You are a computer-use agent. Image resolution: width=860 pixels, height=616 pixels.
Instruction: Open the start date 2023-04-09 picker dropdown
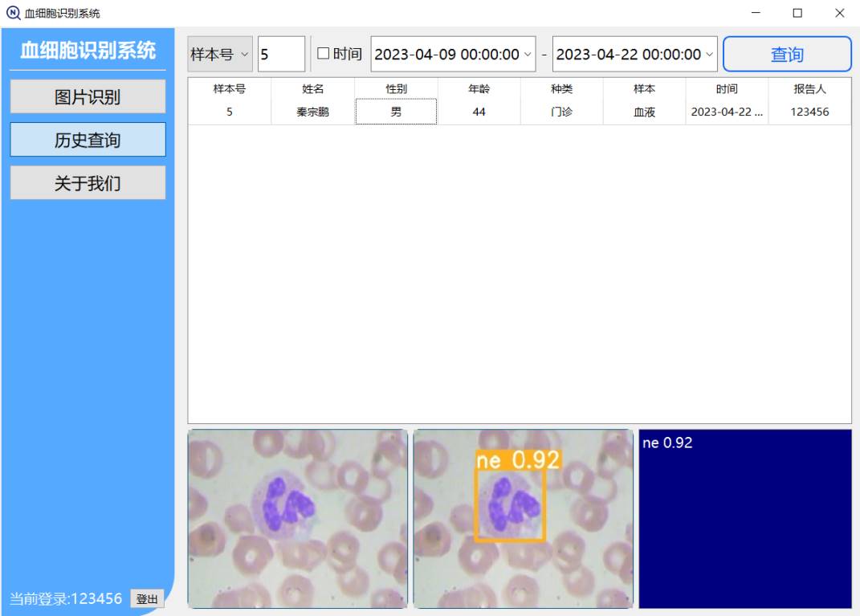[528, 54]
